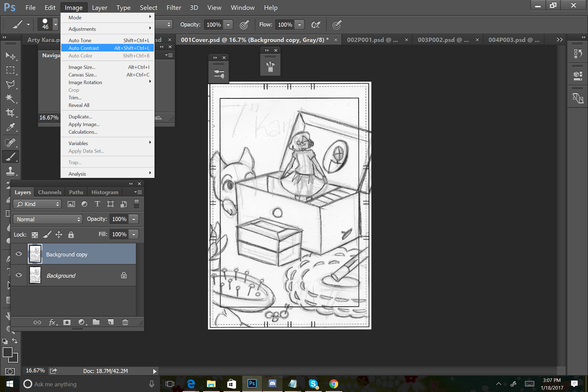This screenshot has width=588, height=392.
Task: Toggle visibility of the Background layer
Action: [19, 275]
